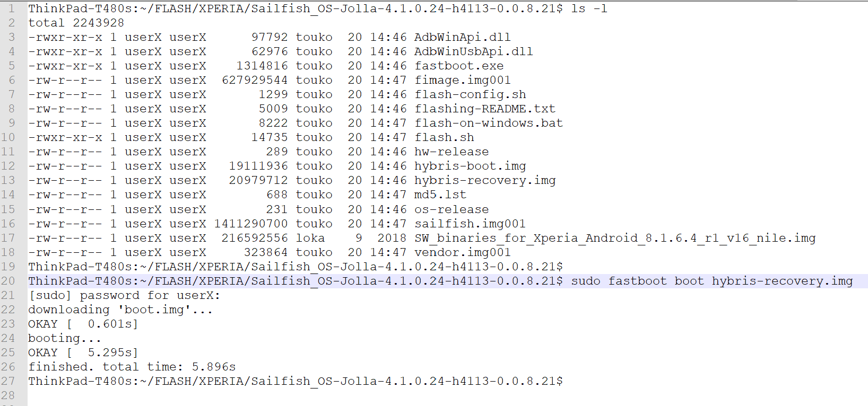Click the sailfish.img001 filename
This screenshot has height=406, width=868.
pos(470,224)
